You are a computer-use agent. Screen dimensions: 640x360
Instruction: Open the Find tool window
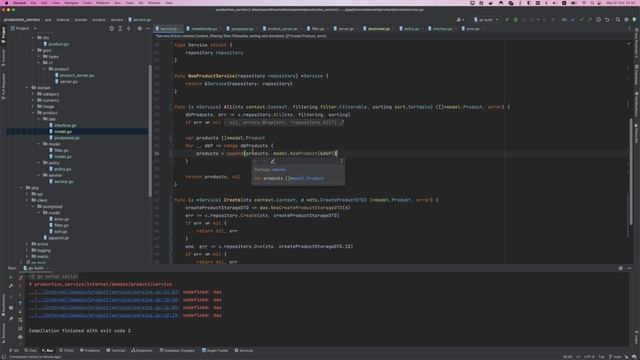[x=30, y=350]
